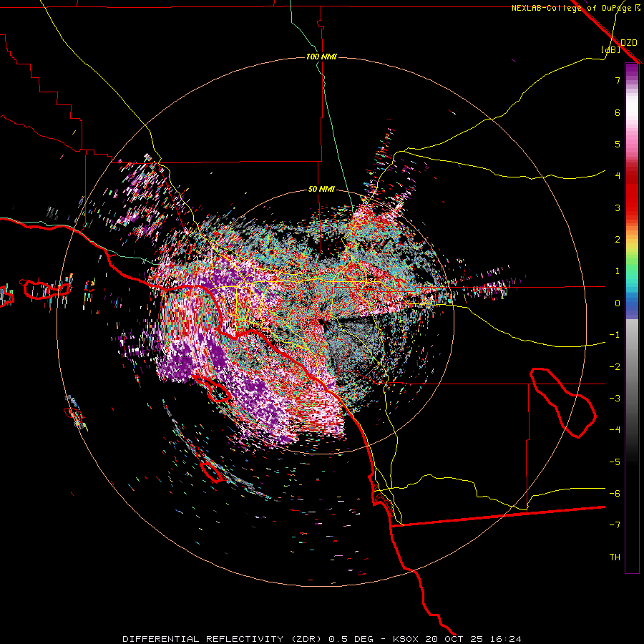Click the '0.5 DEG' elevation text
Screen dimensions: 644x644
[351, 639]
